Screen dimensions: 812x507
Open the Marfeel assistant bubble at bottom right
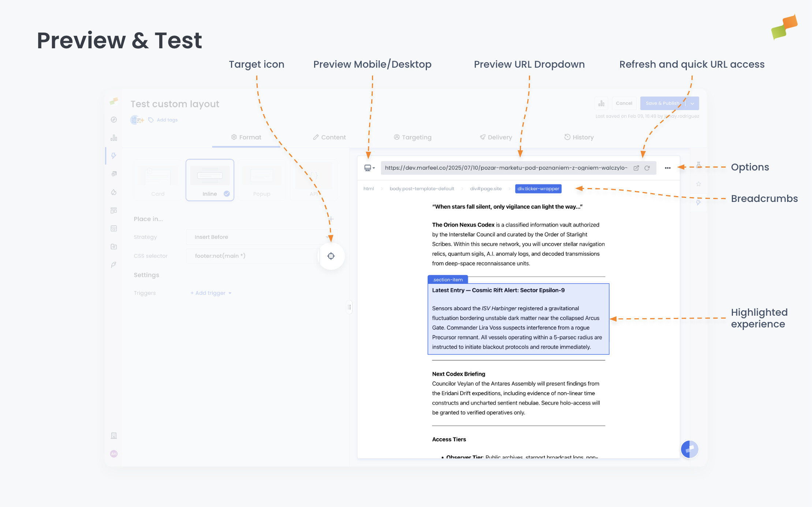point(689,449)
